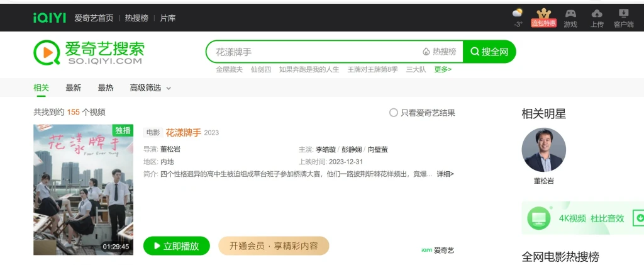Screen dimensions: 644x265
Task: Switch to the 最新 tab
Action: (x=73, y=88)
